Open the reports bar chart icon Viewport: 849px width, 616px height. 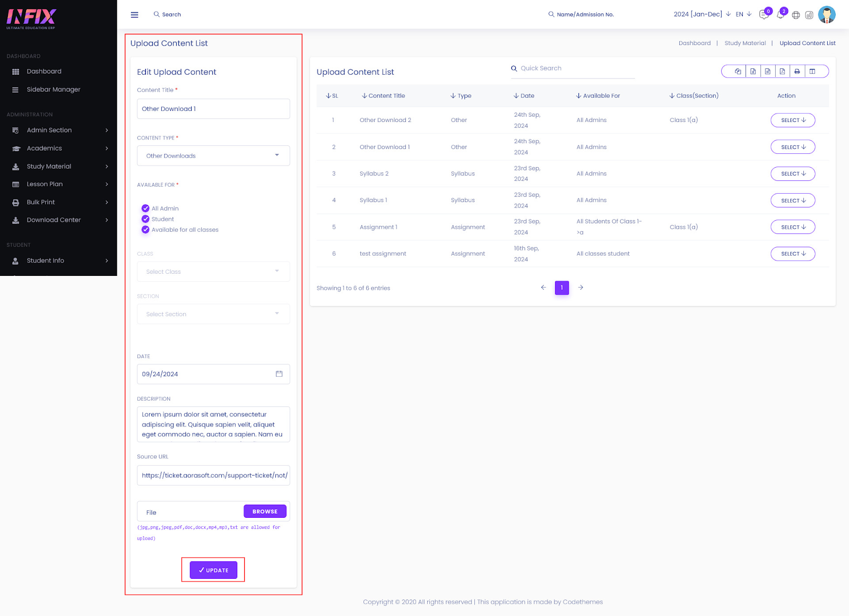point(809,15)
